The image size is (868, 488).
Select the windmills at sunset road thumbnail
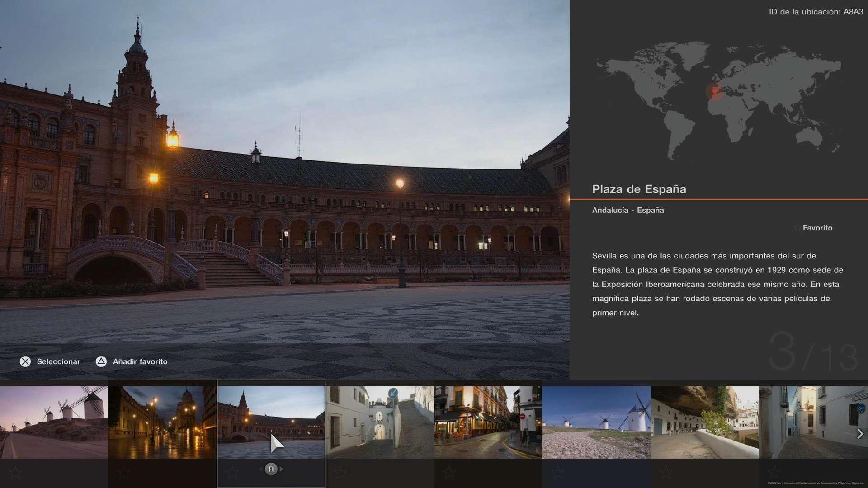click(x=54, y=422)
